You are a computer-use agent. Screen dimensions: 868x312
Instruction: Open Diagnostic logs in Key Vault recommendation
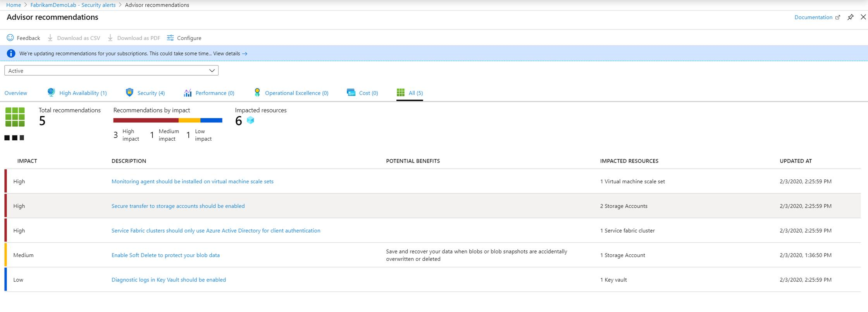169,280
